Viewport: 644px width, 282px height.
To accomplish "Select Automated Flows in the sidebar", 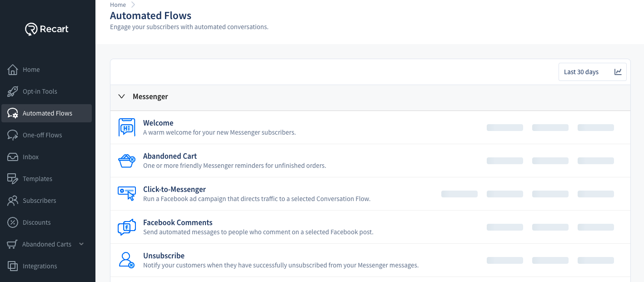I will click(47, 113).
